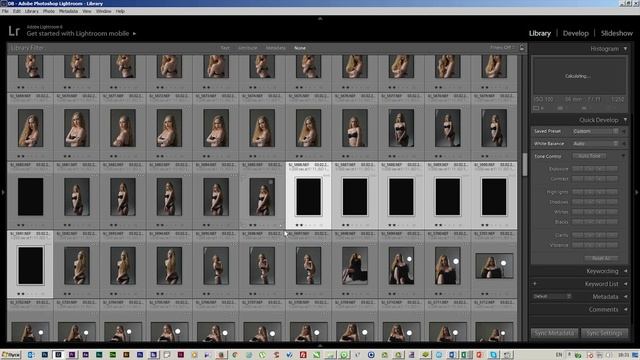Image resolution: width=640 pixels, height=360 pixels.
Task: Click the taskbar clock
Action: 624,355
